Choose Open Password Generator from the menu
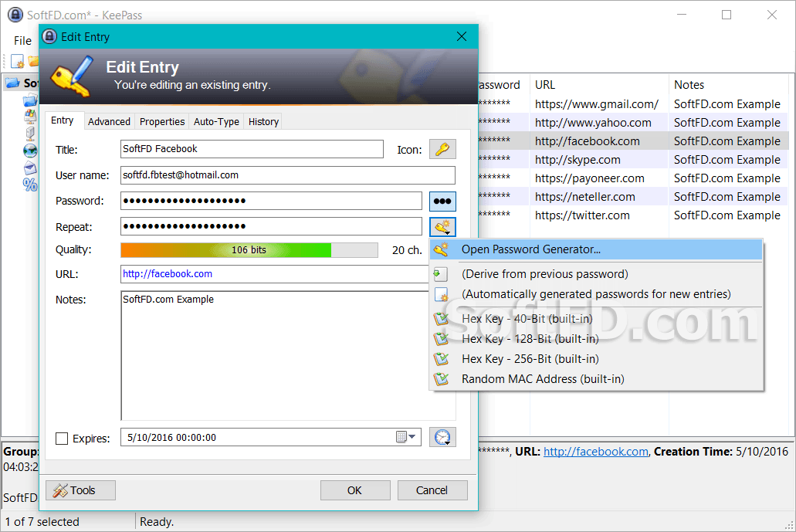Viewport: 796px width, 532px height. tap(596, 249)
